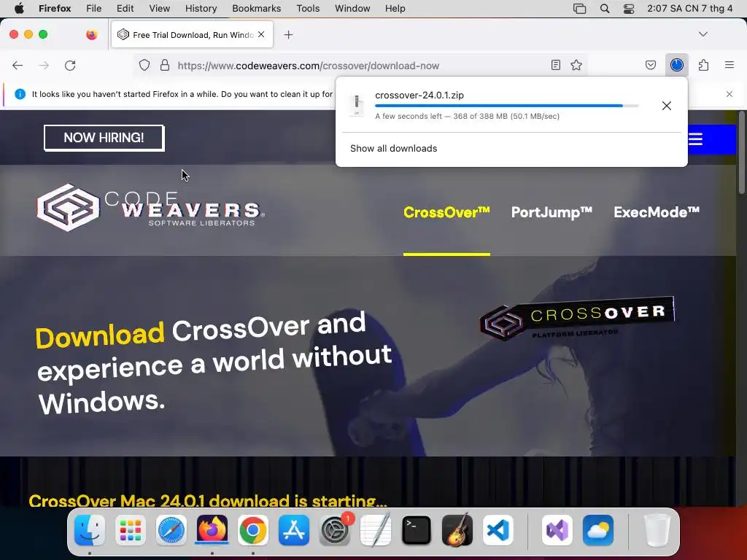Select the ExecMode navigation tab
This screenshot has width=747, height=560.
657,212
